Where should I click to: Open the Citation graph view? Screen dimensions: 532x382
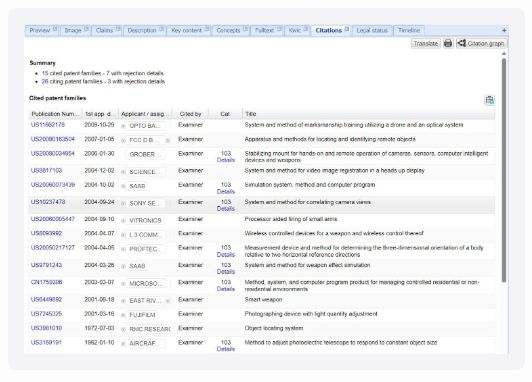coord(481,43)
